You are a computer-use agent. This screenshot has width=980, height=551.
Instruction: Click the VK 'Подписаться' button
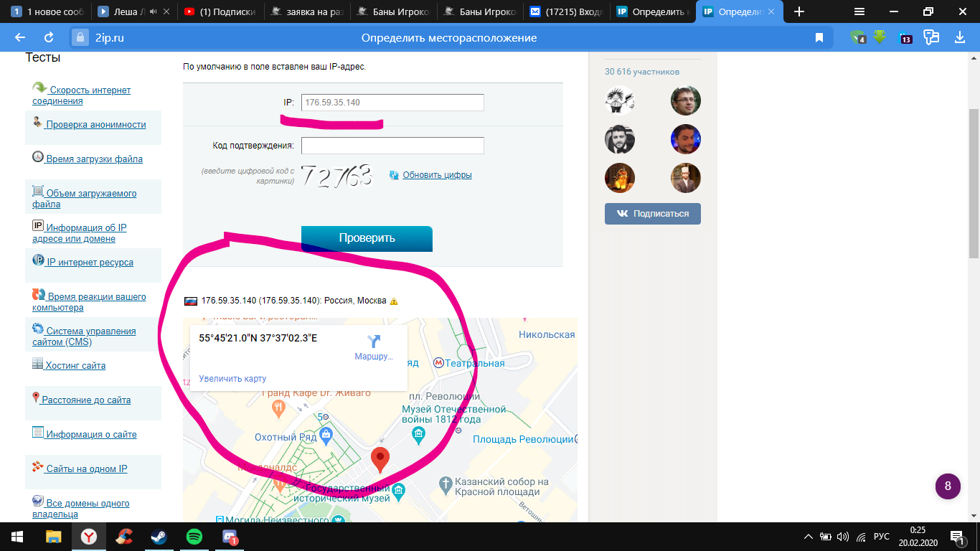click(x=653, y=214)
